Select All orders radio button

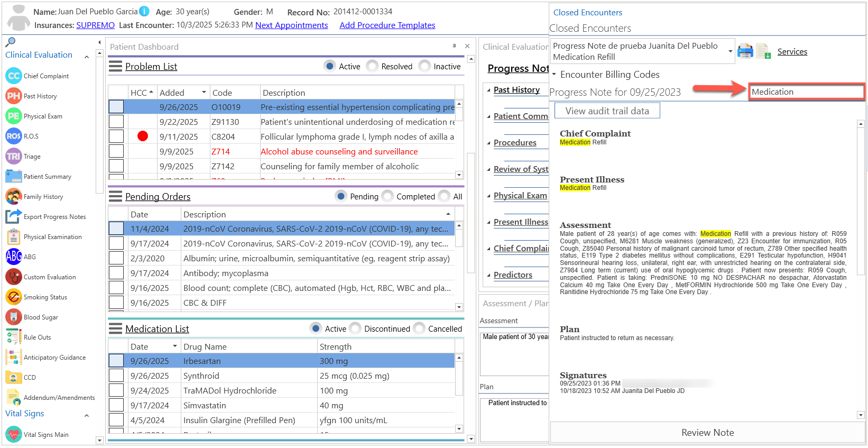tap(444, 196)
